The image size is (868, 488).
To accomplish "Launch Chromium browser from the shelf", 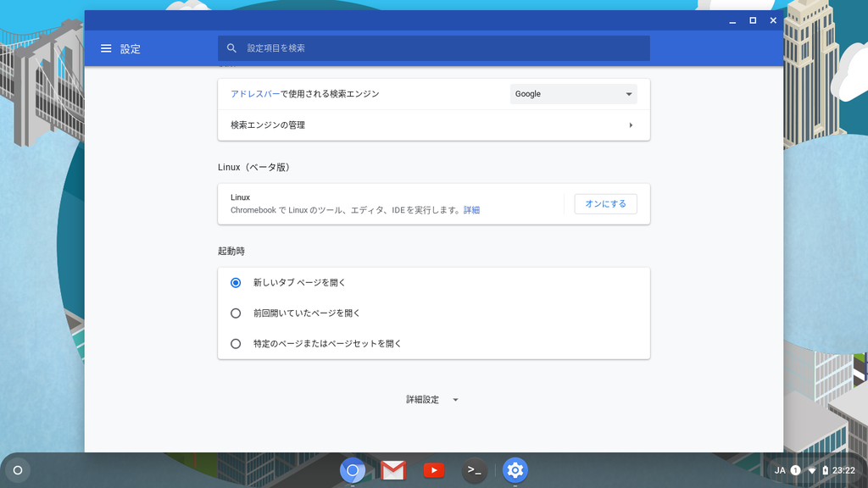I will (x=353, y=471).
